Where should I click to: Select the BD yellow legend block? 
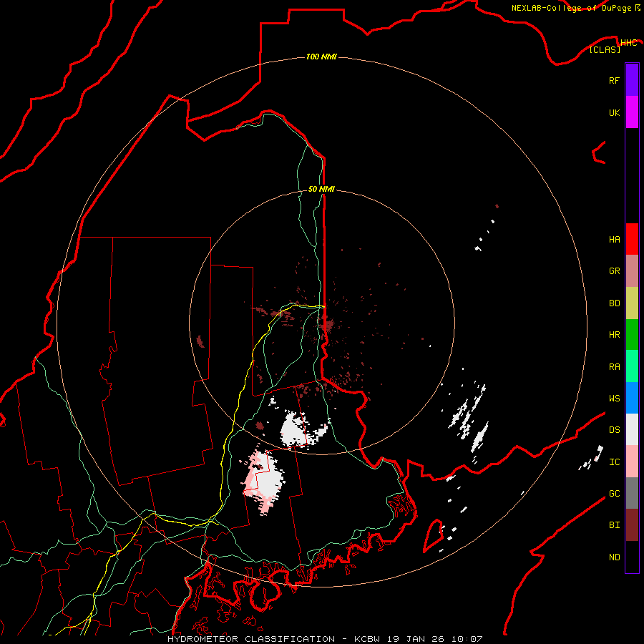[632, 303]
